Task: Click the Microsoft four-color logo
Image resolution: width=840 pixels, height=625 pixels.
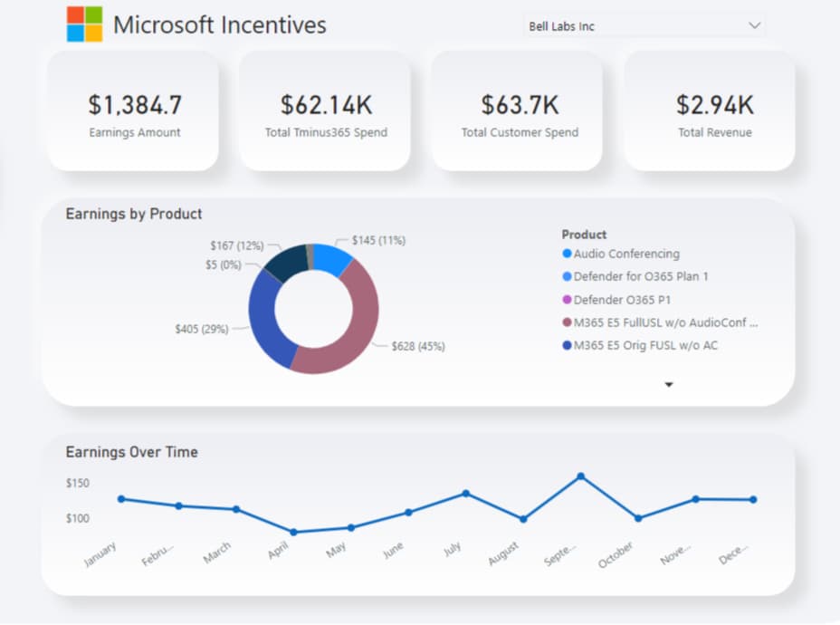Action: click(x=84, y=24)
